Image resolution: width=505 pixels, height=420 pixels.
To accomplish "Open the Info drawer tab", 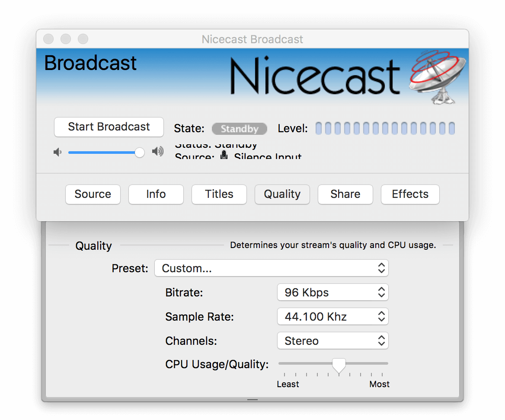I will coord(156,194).
